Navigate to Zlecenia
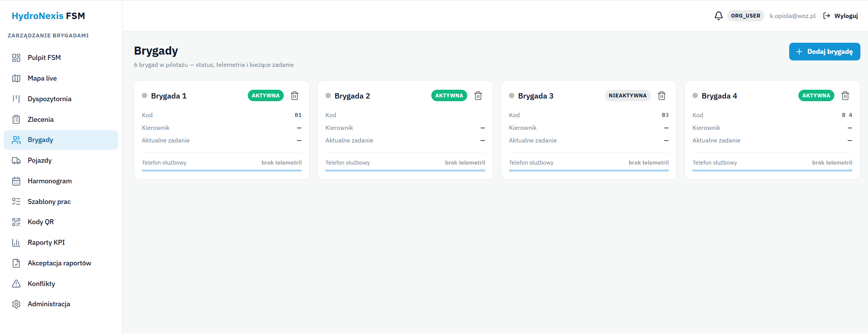This screenshot has width=868, height=333. [61, 120]
